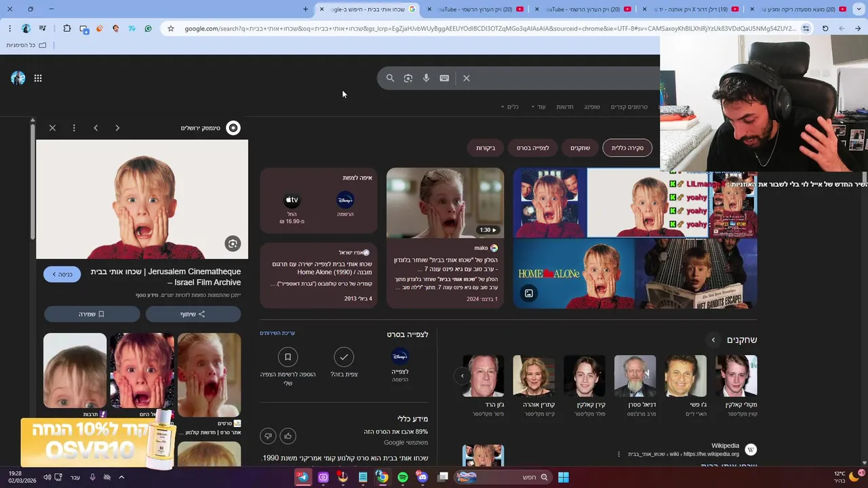The width and height of the screenshot is (868, 488).
Task: Start Google search with magnifier icon
Action: click(x=390, y=78)
